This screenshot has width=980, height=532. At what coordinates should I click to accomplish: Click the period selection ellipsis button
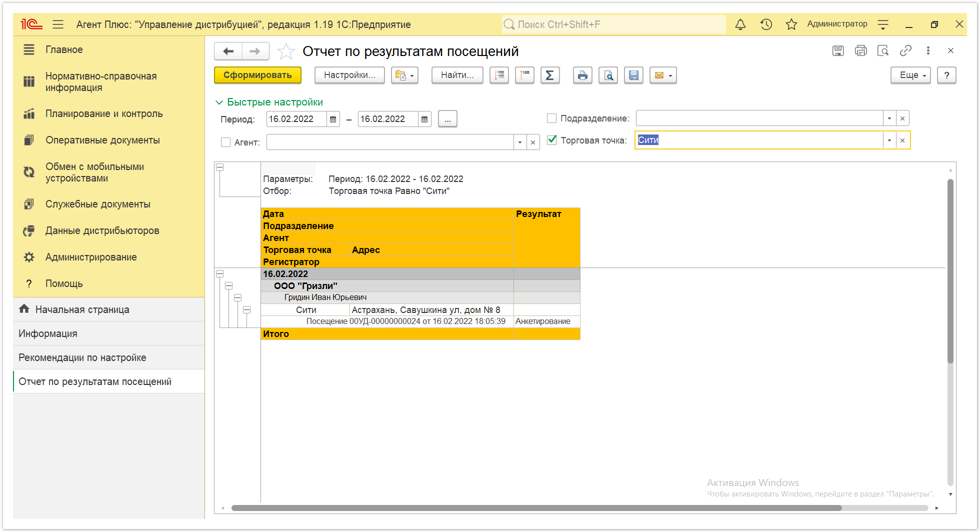(447, 119)
